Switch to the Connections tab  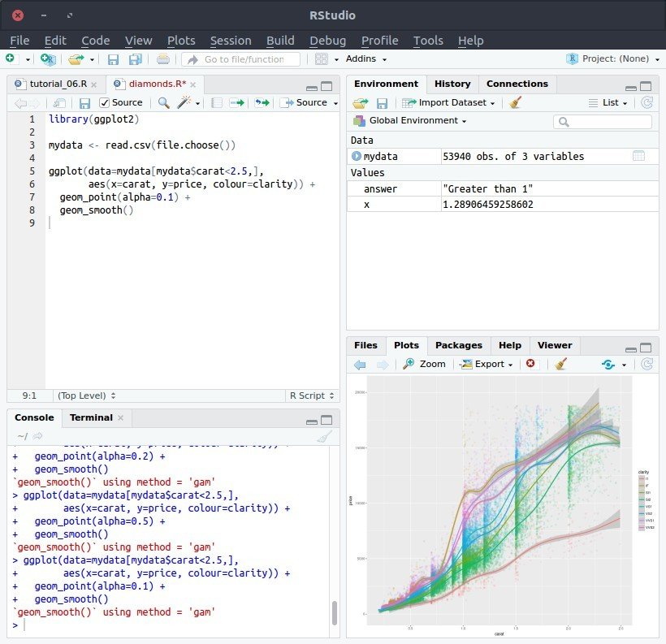coord(517,84)
